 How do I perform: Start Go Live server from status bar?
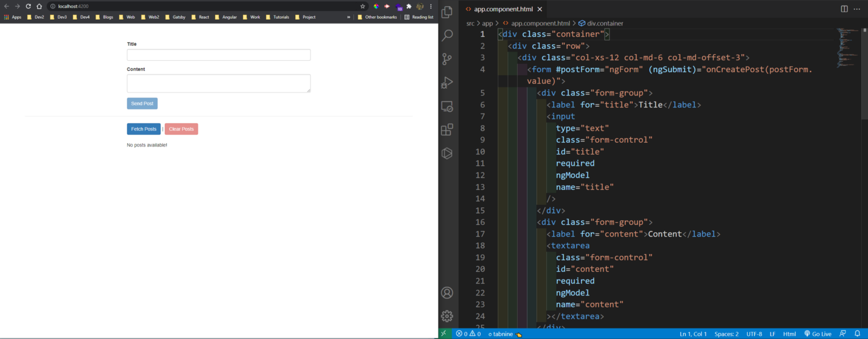818,333
